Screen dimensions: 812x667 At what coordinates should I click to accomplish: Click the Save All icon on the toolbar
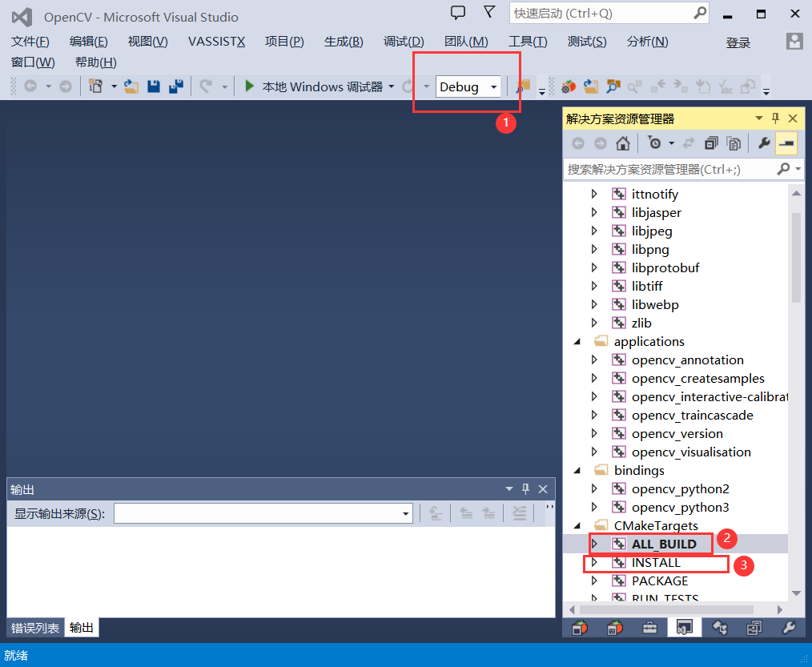[x=175, y=85]
